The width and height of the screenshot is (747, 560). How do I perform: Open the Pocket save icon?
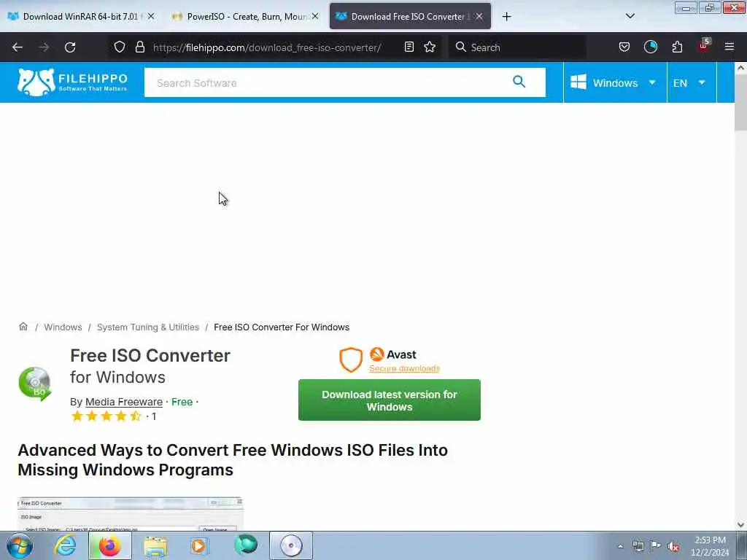tap(624, 47)
